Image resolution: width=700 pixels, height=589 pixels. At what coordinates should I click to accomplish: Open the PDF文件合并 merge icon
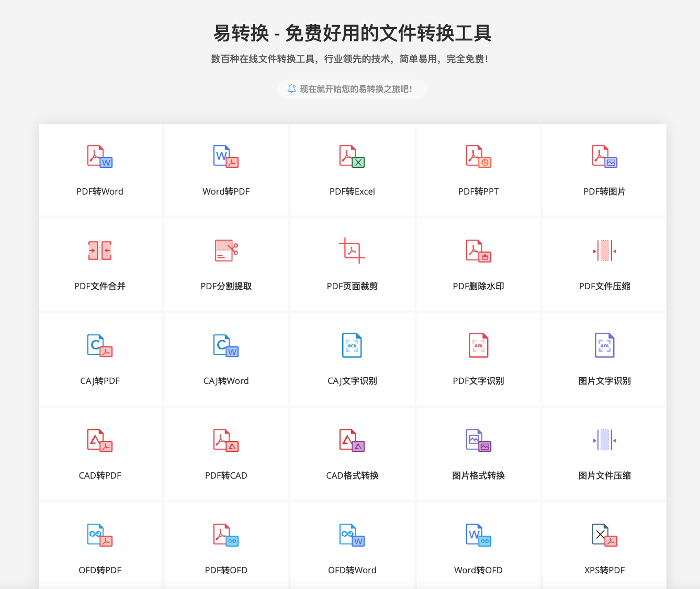(100, 251)
